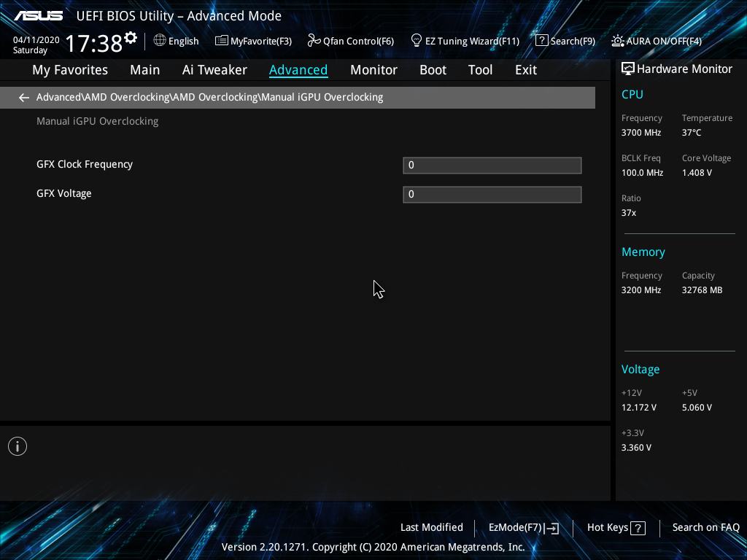The height and width of the screenshot is (560, 747).
Task: Click BCLK Freq value 100.0 MHz
Action: (642, 172)
